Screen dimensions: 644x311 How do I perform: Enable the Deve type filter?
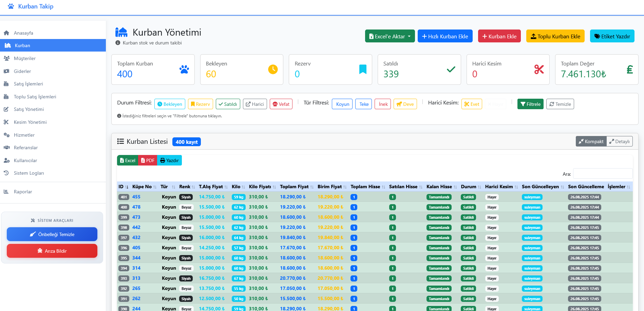(405, 104)
